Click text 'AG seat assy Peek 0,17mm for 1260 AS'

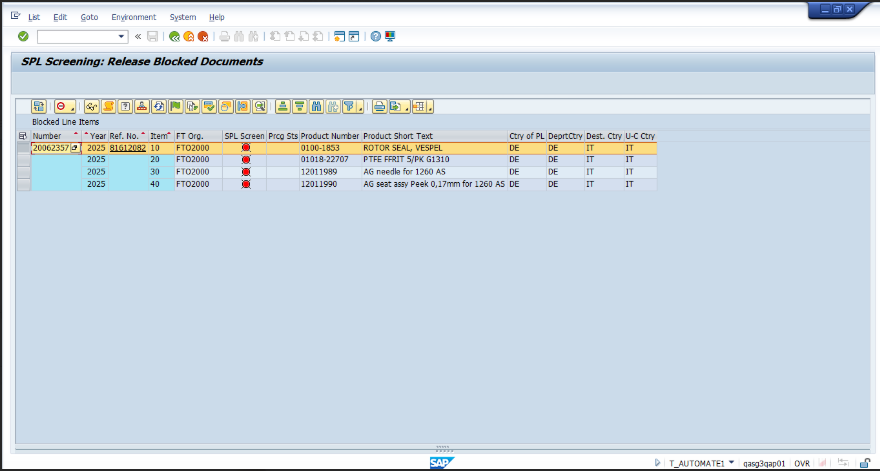click(434, 185)
